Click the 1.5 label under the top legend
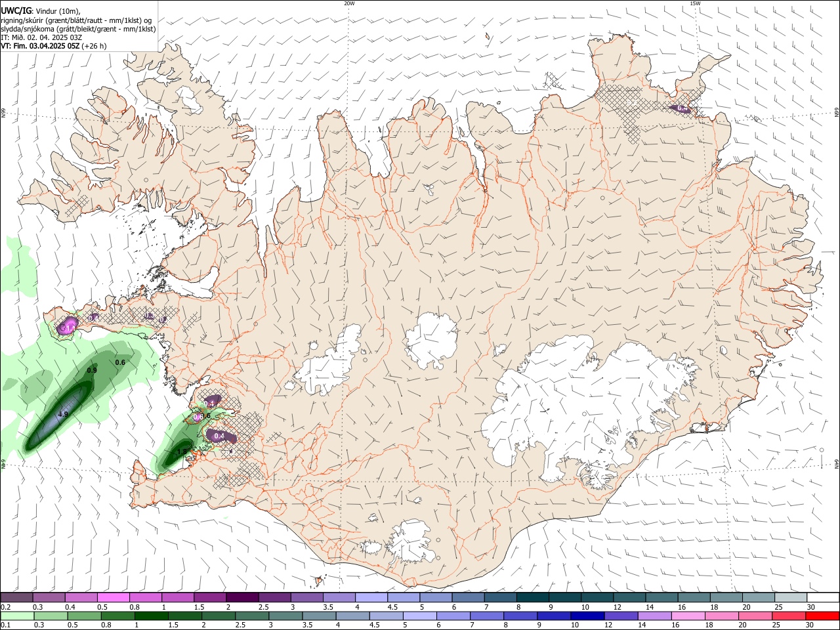Screen dimensions: 840x630 (x=199, y=607)
